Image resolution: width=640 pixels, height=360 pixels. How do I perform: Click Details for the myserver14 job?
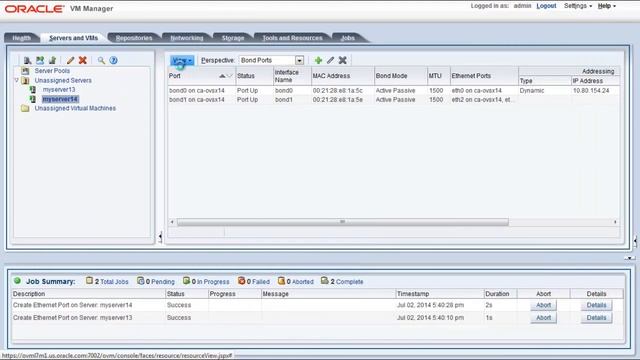pos(596,305)
